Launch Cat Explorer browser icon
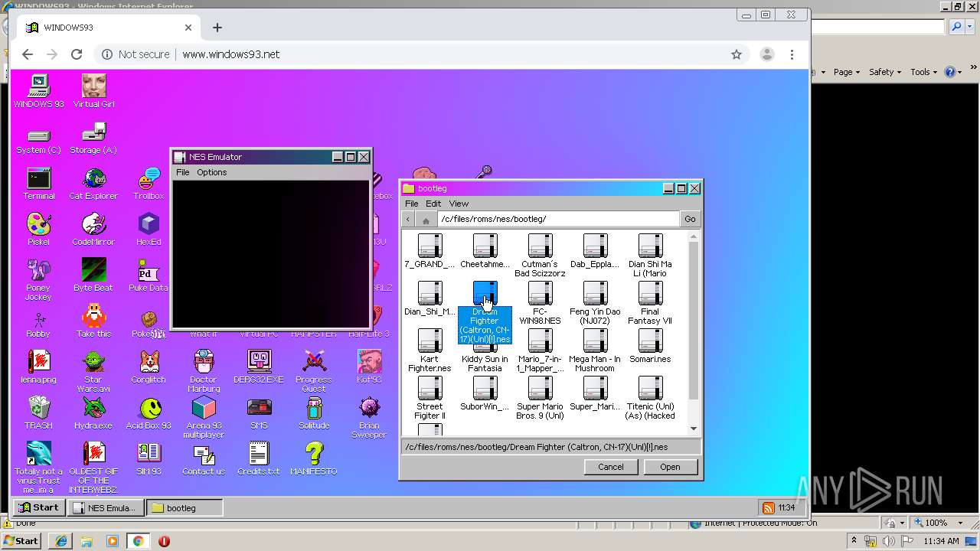Screen dimensions: 980x551 (x=93, y=184)
